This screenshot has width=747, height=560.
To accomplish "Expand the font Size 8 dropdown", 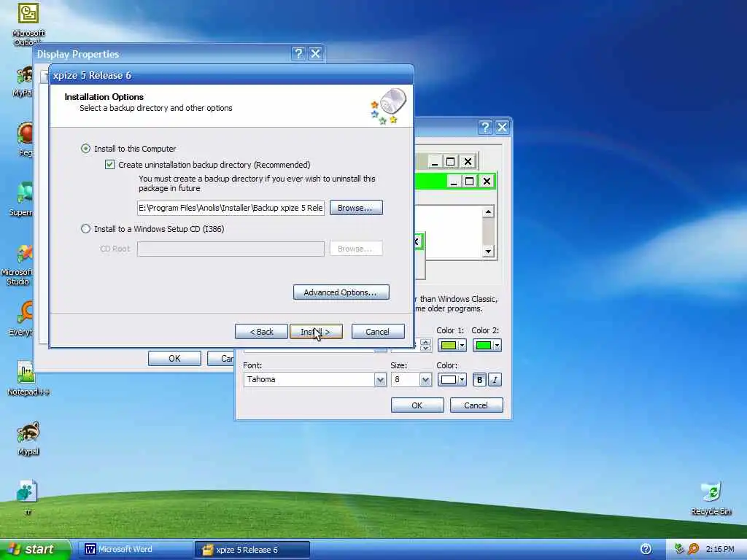I will [x=425, y=379].
